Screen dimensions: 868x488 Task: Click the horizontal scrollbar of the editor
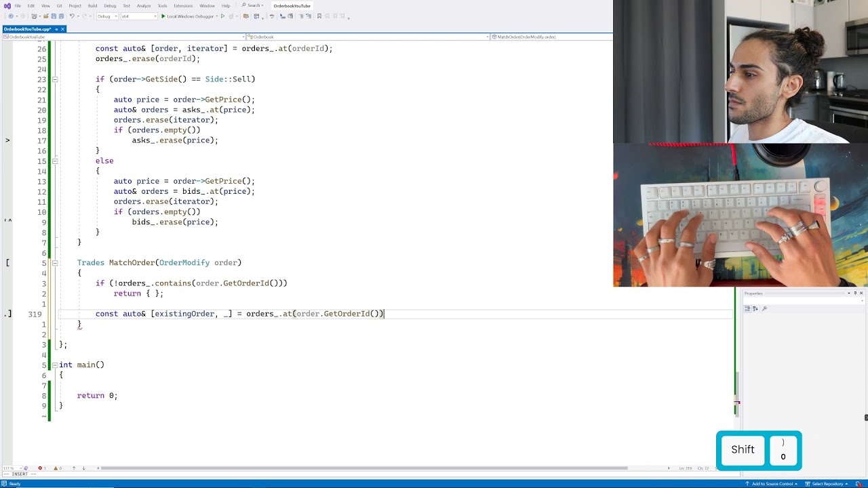(364, 468)
